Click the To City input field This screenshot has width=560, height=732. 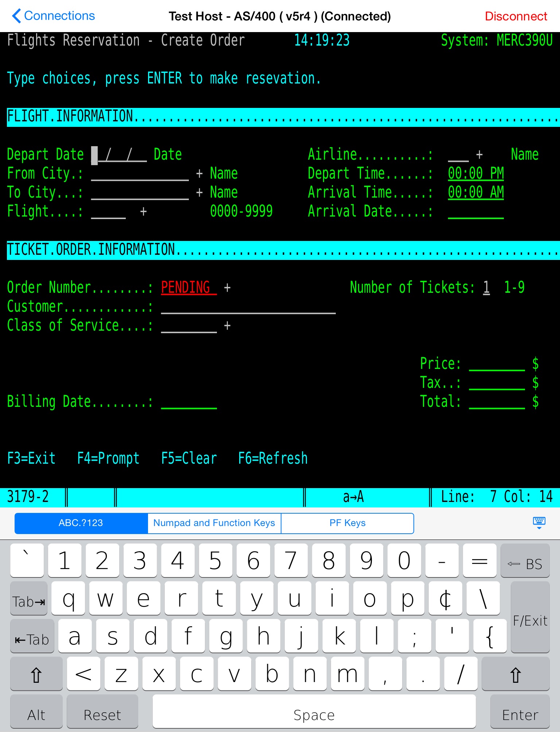coord(140,192)
